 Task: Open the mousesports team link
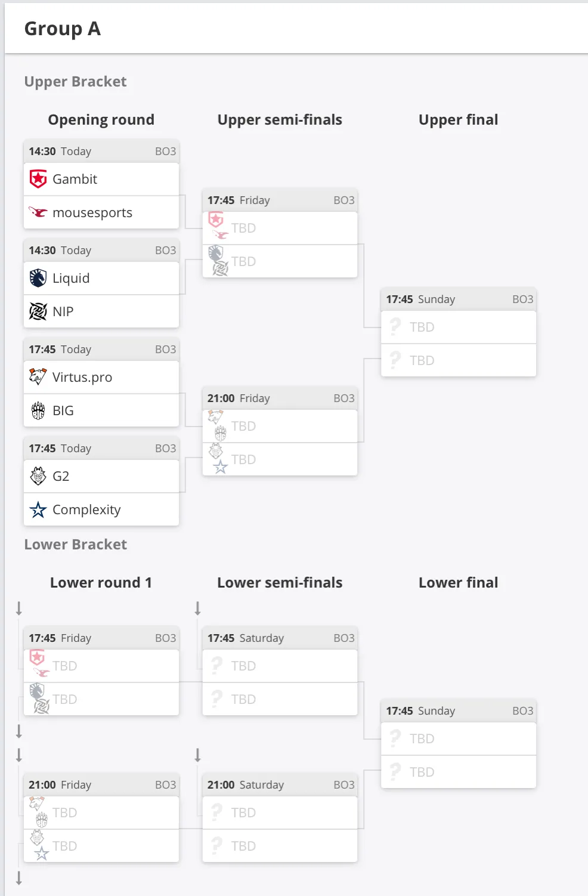point(92,212)
